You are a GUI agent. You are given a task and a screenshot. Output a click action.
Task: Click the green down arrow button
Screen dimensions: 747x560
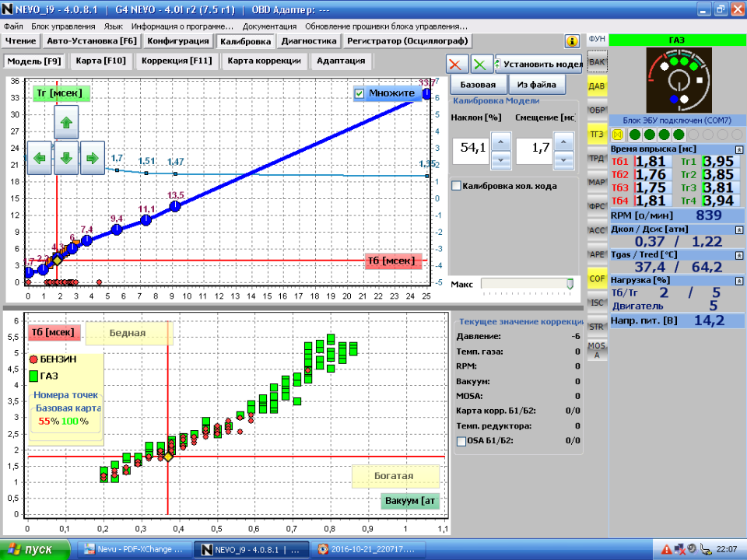pyautogui.click(x=66, y=158)
